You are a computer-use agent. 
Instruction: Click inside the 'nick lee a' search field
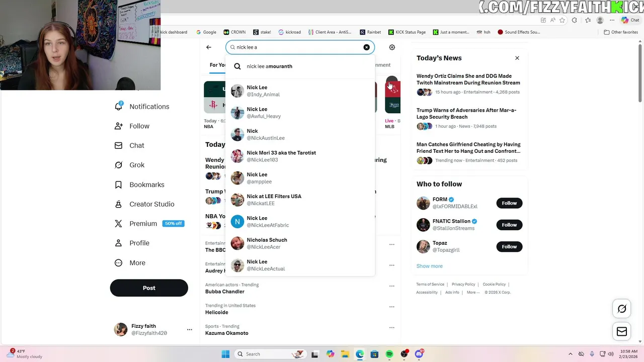300,47
